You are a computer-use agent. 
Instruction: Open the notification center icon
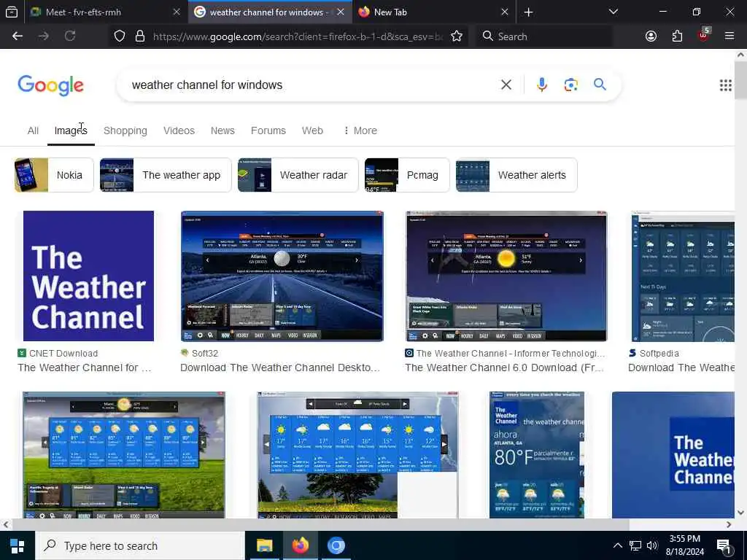(x=724, y=546)
